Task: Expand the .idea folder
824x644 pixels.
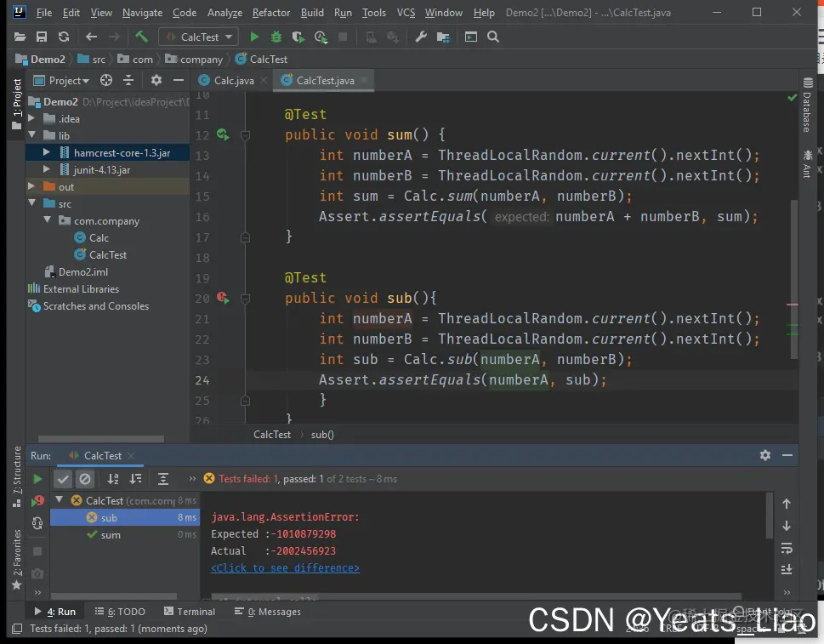Action: pos(31,118)
